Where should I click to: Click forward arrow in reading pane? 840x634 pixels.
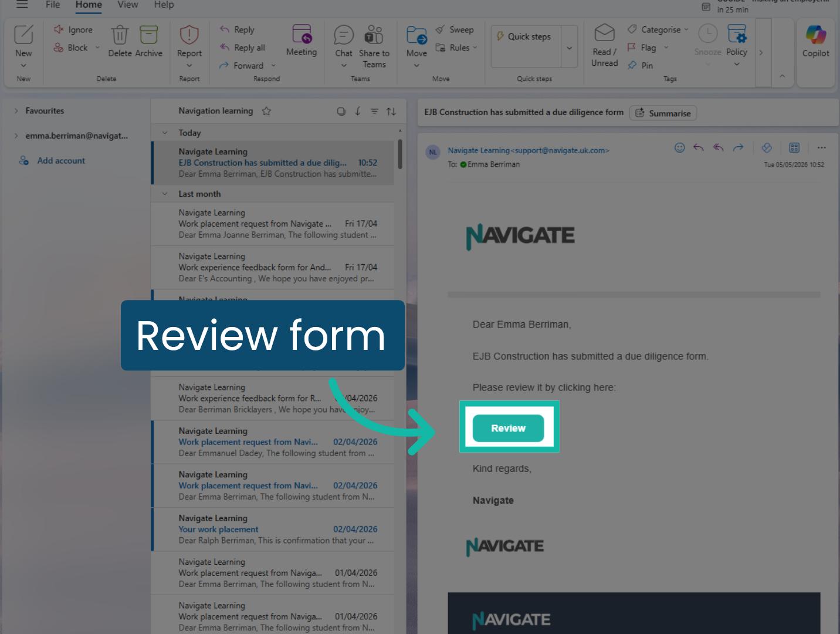pyautogui.click(x=738, y=147)
